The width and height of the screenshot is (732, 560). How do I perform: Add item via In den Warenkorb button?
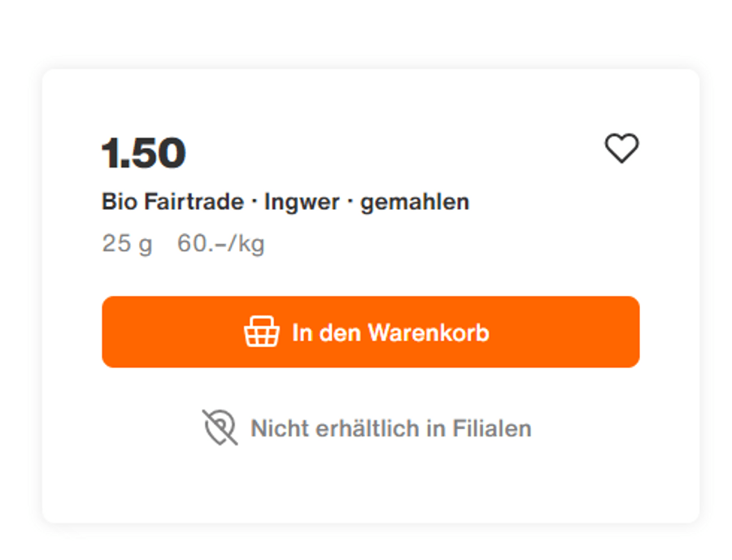(371, 332)
